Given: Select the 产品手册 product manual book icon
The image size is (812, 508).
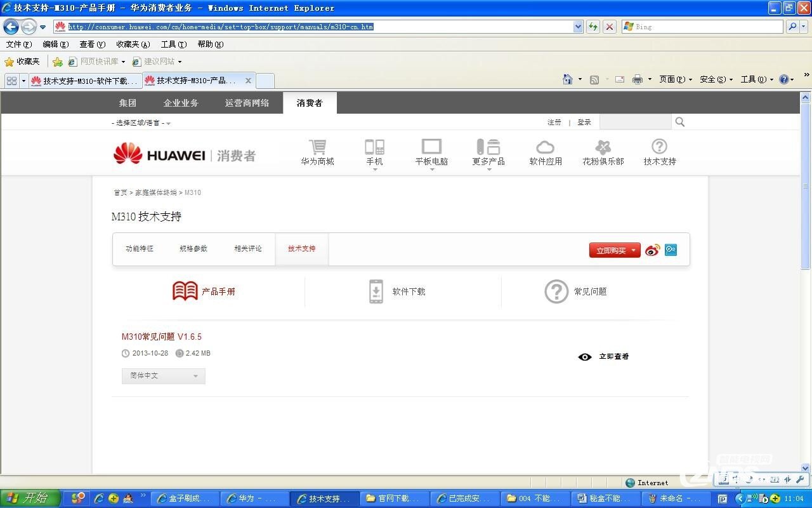Looking at the screenshot, I should [x=185, y=291].
